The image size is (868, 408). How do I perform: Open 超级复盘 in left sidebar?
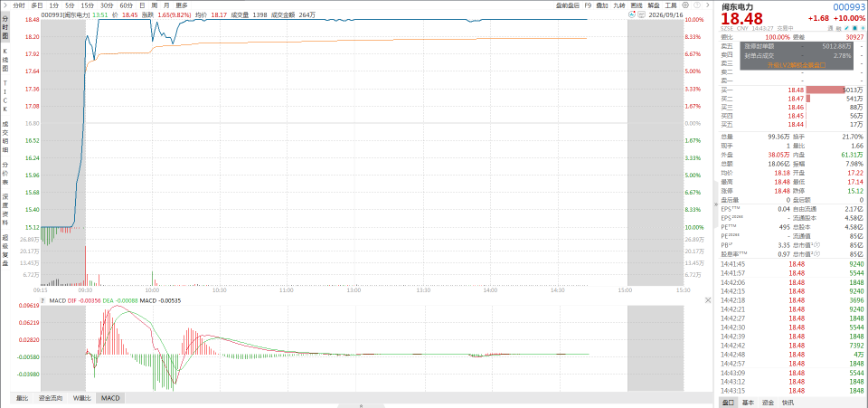click(5, 251)
